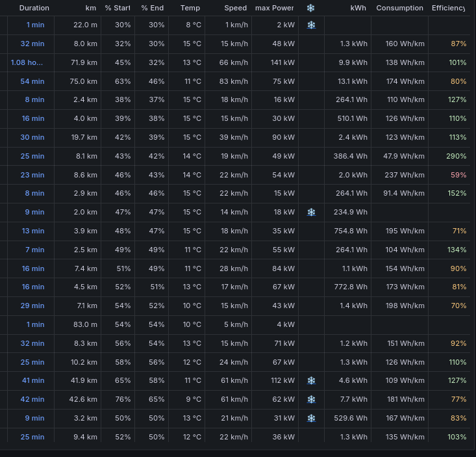
Task: Open the 32 min drive of 8.0 km
Action: pos(32,44)
